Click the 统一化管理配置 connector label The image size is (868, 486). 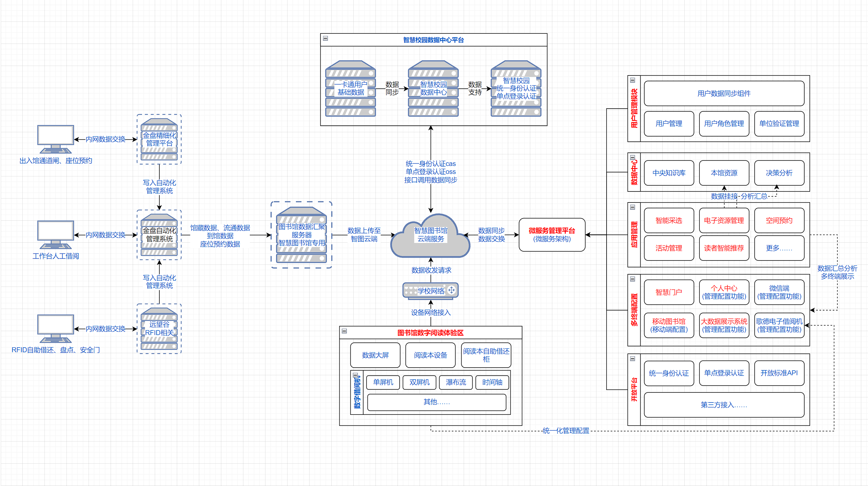566,431
